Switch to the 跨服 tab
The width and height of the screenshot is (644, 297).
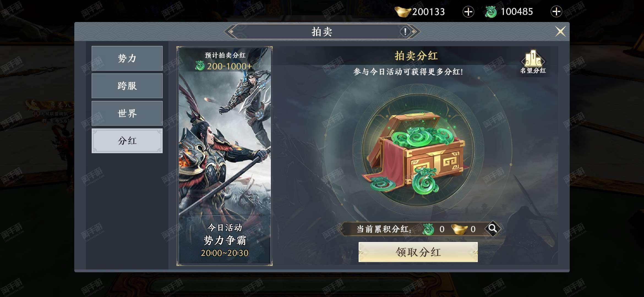[x=127, y=86]
